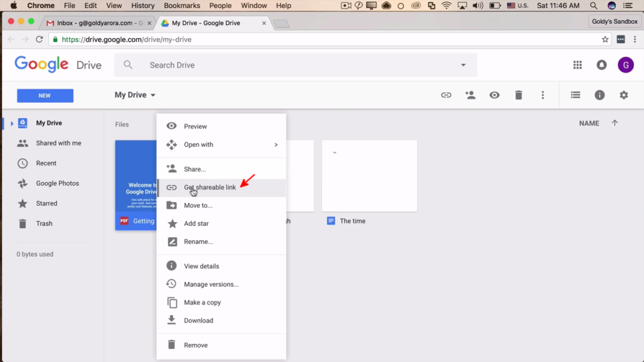Open the Chrome menu dots
Image resolution: width=644 pixels, height=362 pixels.
point(635,39)
